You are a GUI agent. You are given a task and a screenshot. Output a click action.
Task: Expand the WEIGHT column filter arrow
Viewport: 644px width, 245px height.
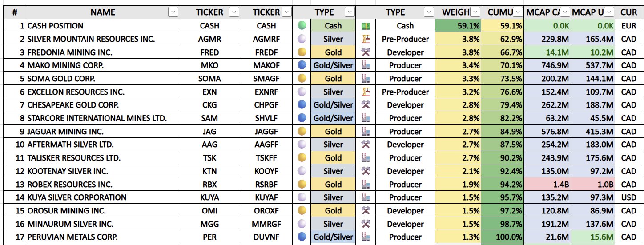coord(475,12)
